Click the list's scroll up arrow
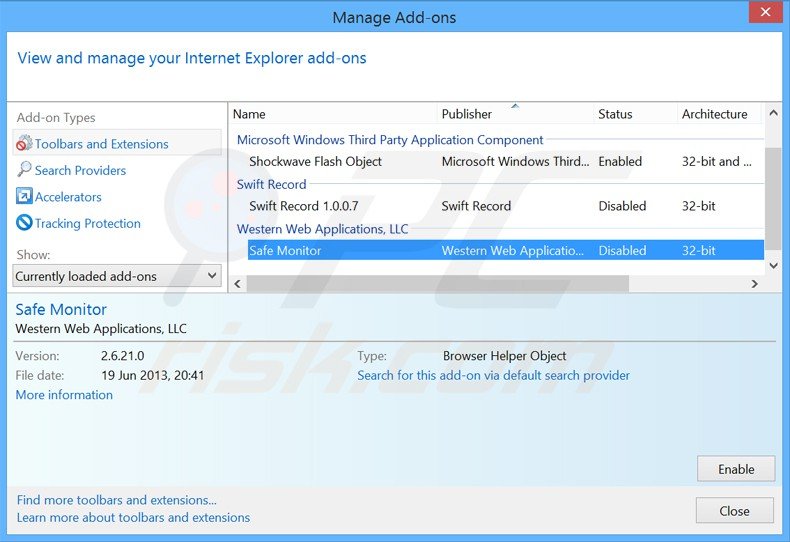 pos(774,113)
